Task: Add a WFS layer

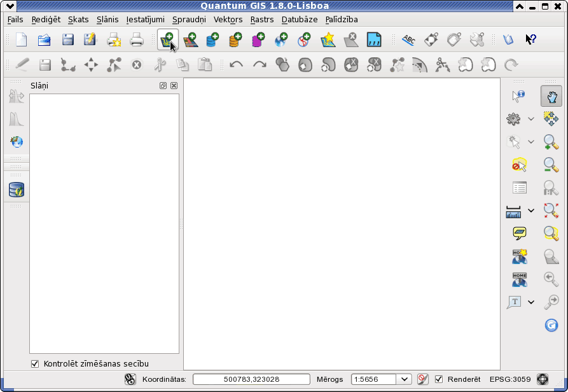Action: tap(304, 39)
